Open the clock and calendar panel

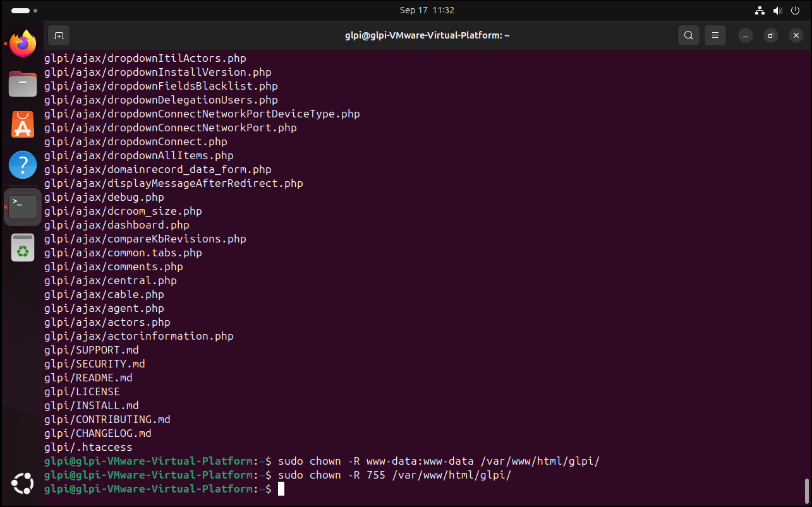[x=427, y=10]
